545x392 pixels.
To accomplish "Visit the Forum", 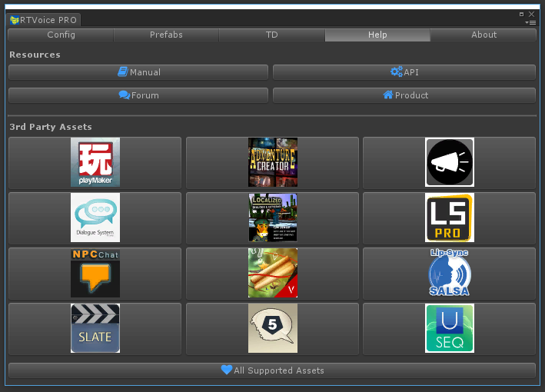I will [x=138, y=95].
